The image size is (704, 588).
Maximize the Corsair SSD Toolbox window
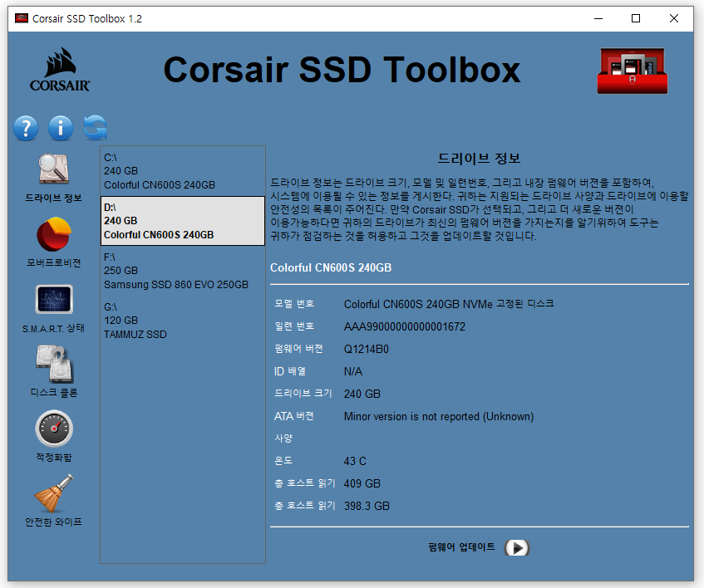636,18
